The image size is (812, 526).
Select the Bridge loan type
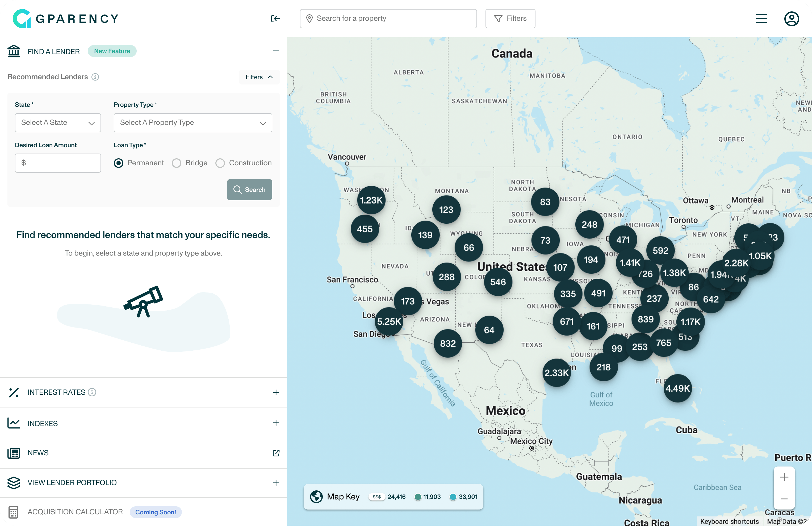(x=176, y=163)
